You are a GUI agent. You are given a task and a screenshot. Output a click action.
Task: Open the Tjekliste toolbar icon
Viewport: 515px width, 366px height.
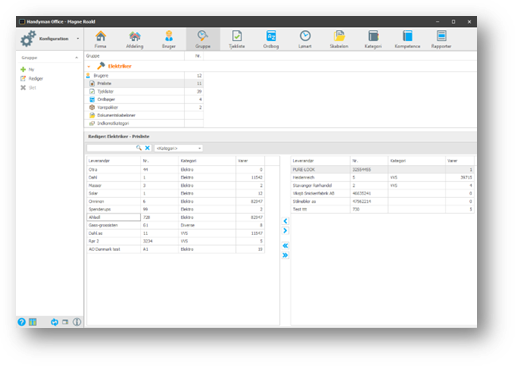tap(237, 39)
